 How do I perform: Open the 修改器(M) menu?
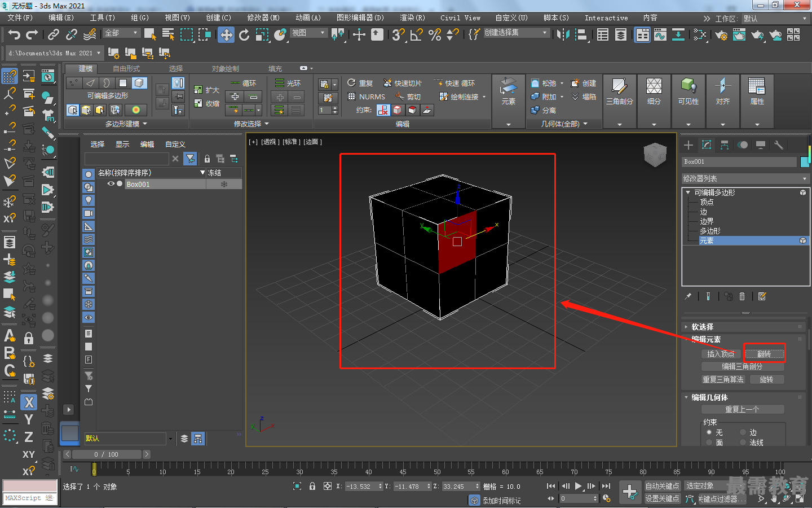click(x=263, y=18)
